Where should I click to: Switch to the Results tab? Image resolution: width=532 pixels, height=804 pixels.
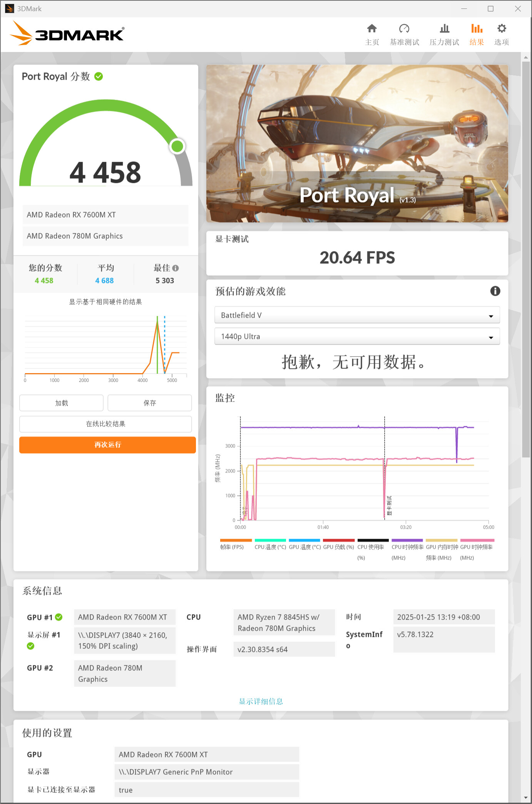(x=476, y=34)
